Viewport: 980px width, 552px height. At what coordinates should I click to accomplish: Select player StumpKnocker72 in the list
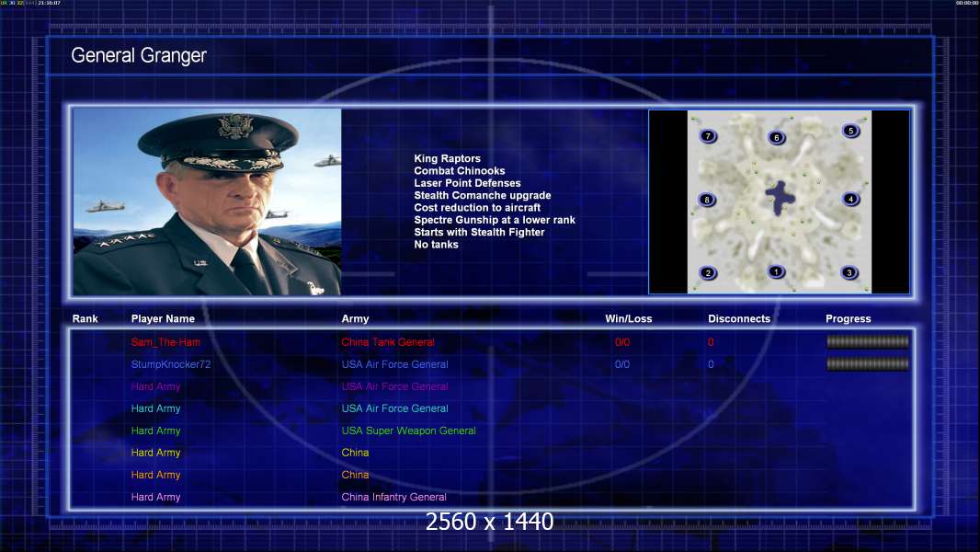click(172, 364)
